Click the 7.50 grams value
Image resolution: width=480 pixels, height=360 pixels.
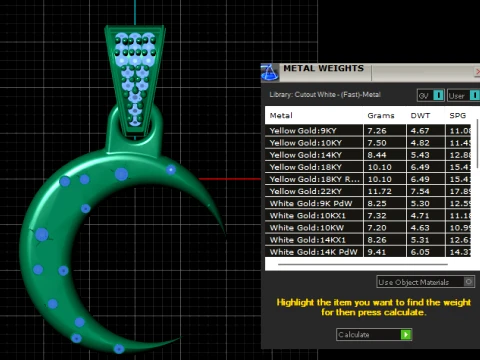coord(377,143)
